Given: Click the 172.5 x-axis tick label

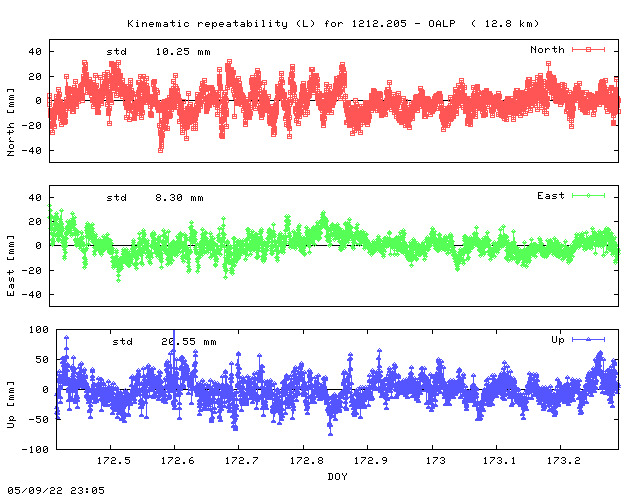Looking at the screenshot, I should (113, 461).
